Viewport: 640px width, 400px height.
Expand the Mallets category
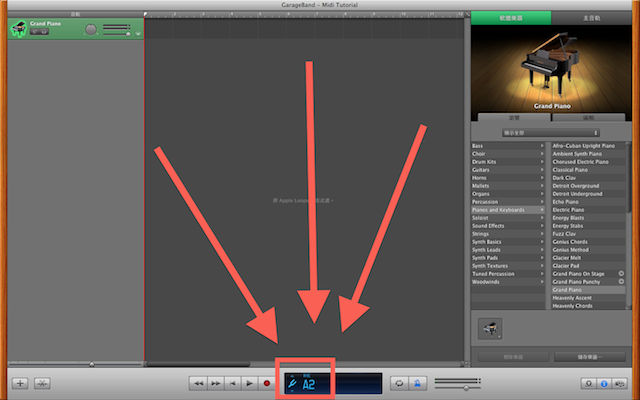click(508, 186)
